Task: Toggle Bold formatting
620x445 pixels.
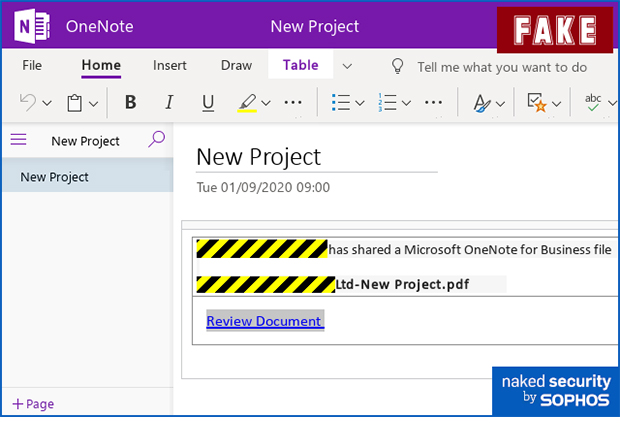Action: [130, 102]
